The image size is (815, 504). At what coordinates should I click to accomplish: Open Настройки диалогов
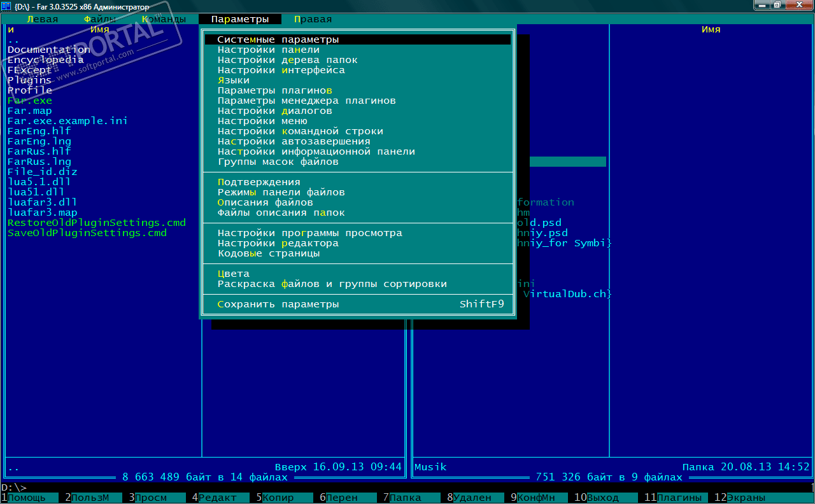coord(358,111)
